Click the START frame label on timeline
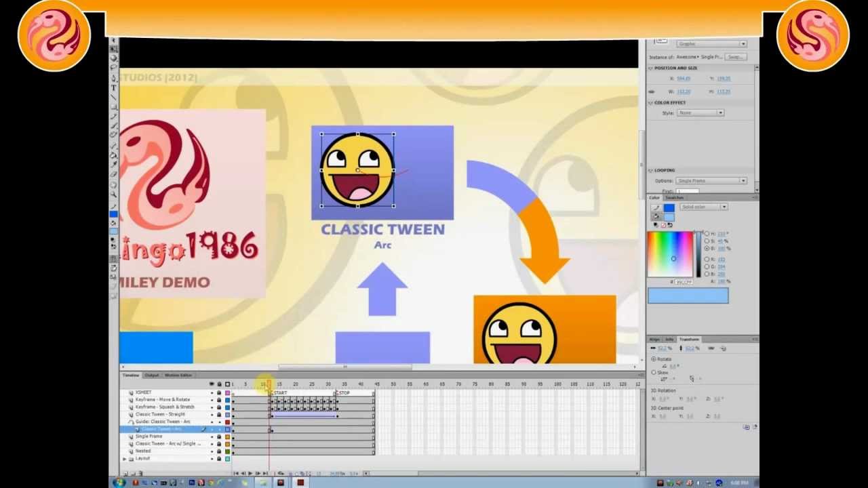The height and width of the screenshot is (488, 868). (280, 393)
